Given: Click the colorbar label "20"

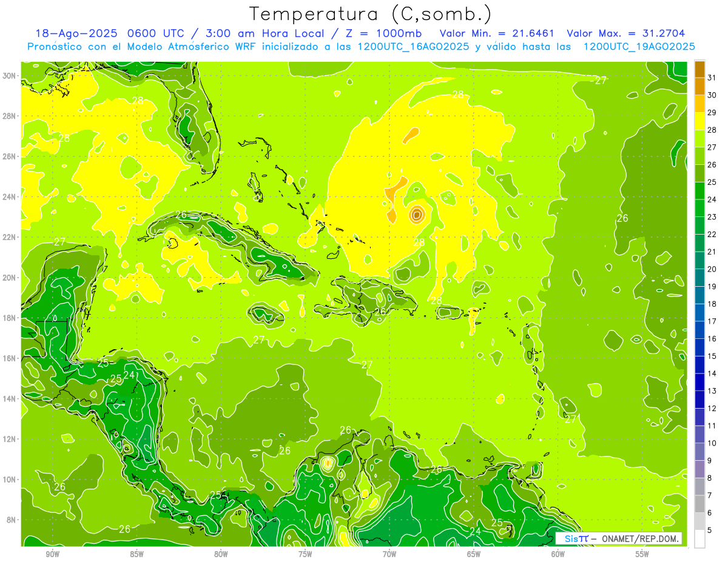Looking at the screenshot, I should [712, 269].
